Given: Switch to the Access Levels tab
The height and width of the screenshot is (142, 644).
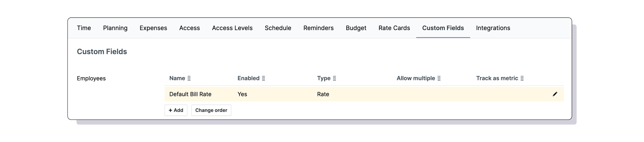Looking at the screenshot, I should [232, 28].
